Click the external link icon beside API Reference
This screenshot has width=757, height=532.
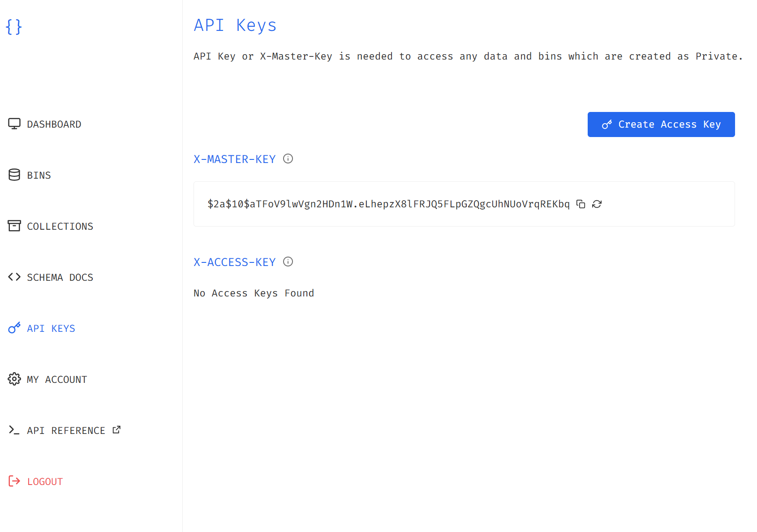(x=116, y=430)
